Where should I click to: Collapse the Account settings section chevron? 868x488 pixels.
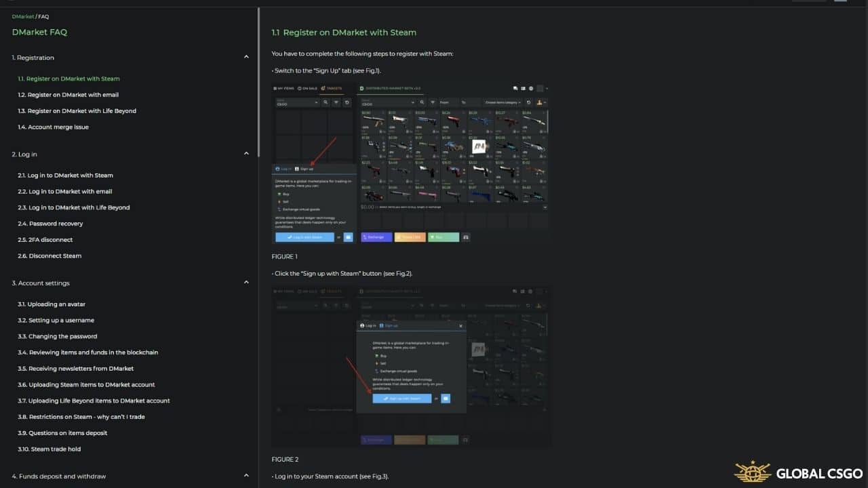pos(246,283)
